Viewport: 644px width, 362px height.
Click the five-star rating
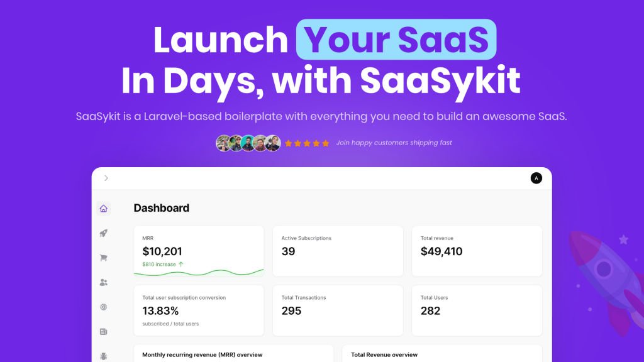(x=307, y=143)
